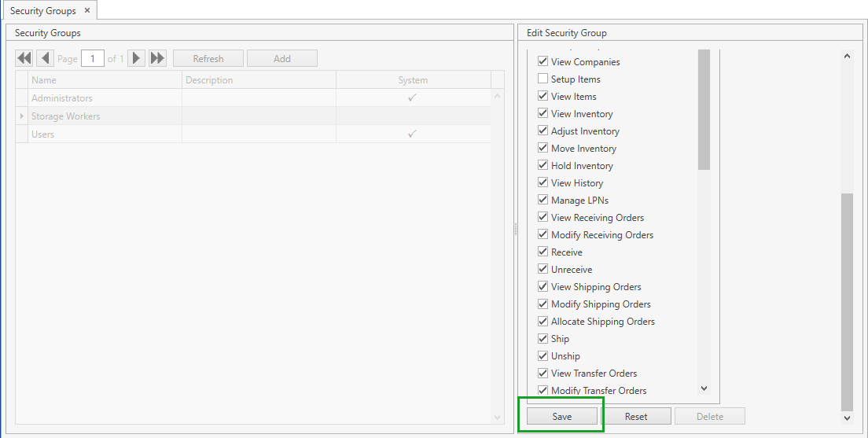The image size is (868, 438).
Task: Expand the Storage Workers row
Action: point(22,116)
